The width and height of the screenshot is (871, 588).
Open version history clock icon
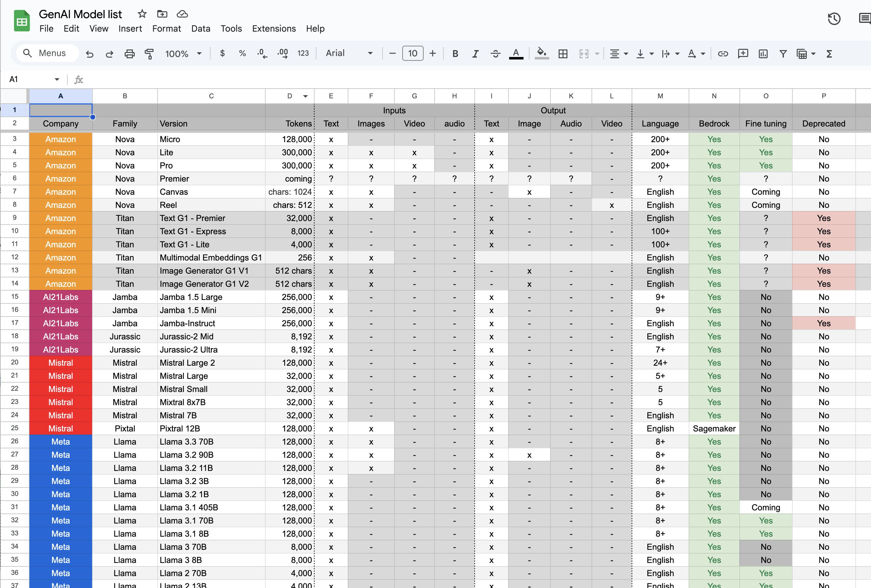[834, 19]
